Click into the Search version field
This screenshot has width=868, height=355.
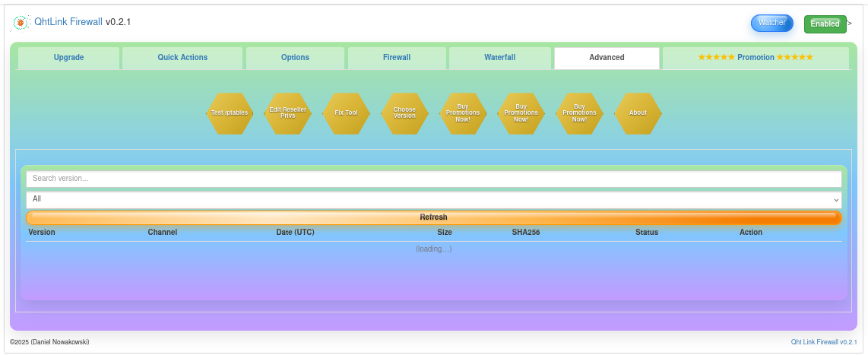(x=434, y=179)
